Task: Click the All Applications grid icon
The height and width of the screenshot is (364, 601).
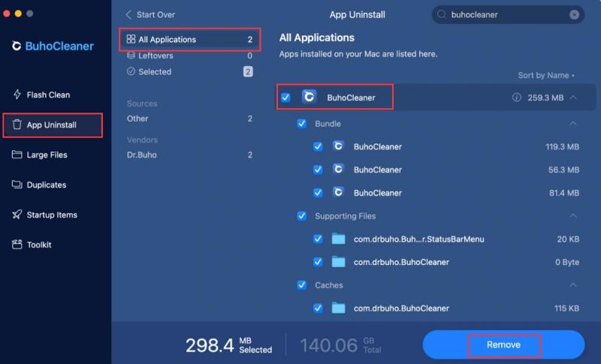Action: tap(131, 39)
